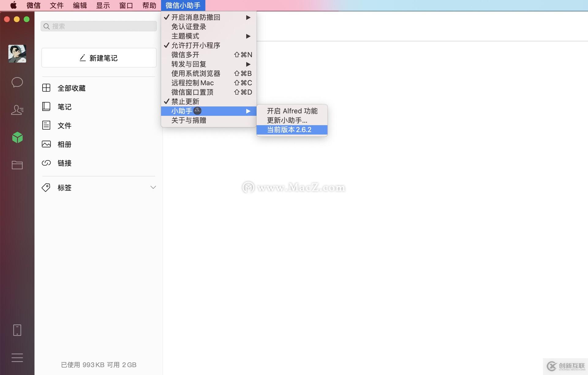Toggle off 开启消息防撤回 message anti-recall
The image size is (588, 375).
(196, 17)
